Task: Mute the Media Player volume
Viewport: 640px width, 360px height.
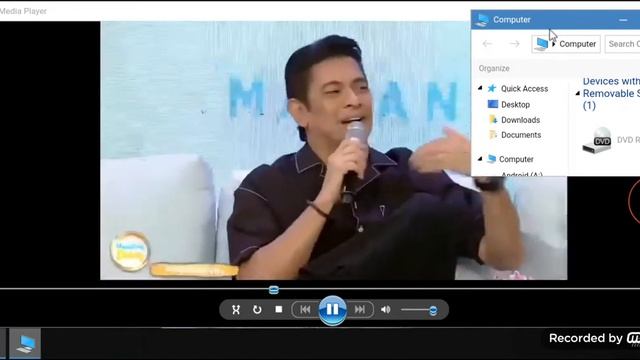Action: (386, 310)
